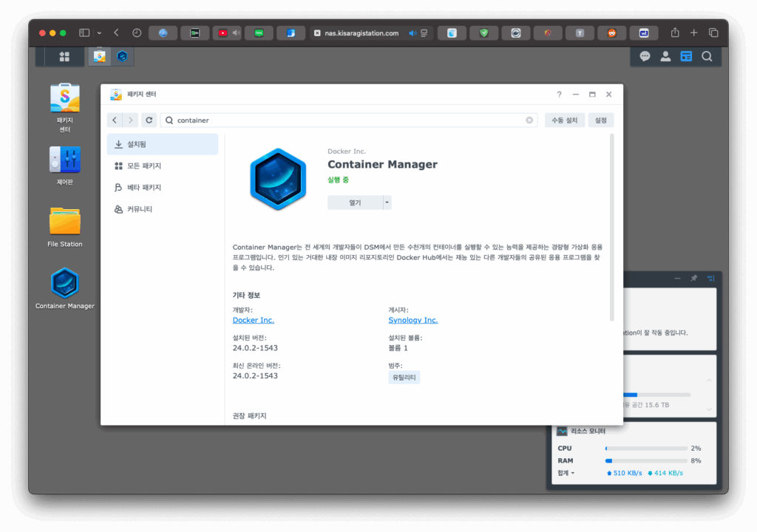Open the DSM main menu grid icon
The height and width of the screenshot is (532, 757).
click(64, 56)
